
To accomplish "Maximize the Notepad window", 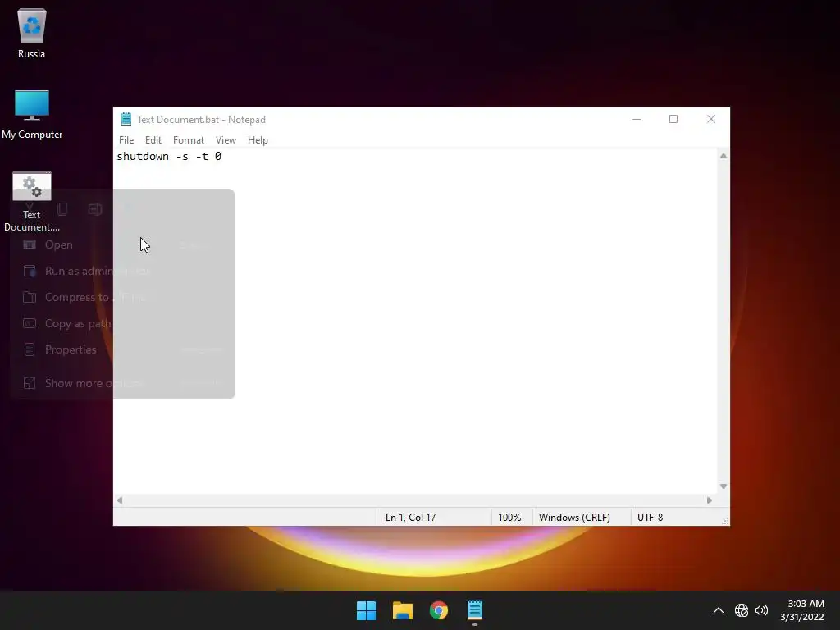I will coord(673,119).
